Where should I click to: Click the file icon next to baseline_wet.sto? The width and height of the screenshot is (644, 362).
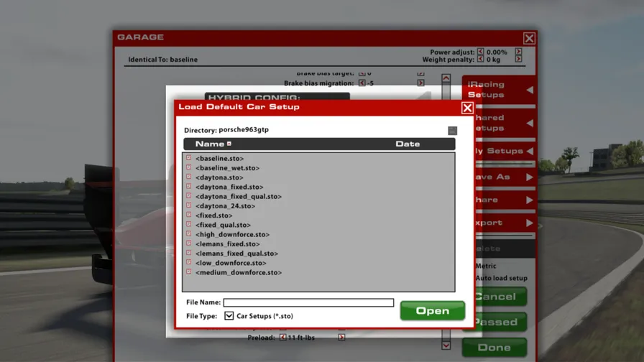(188, 167)
